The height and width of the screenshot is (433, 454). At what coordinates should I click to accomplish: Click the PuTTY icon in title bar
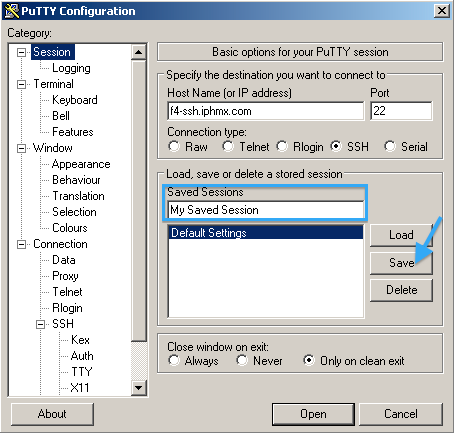[12, 11]
